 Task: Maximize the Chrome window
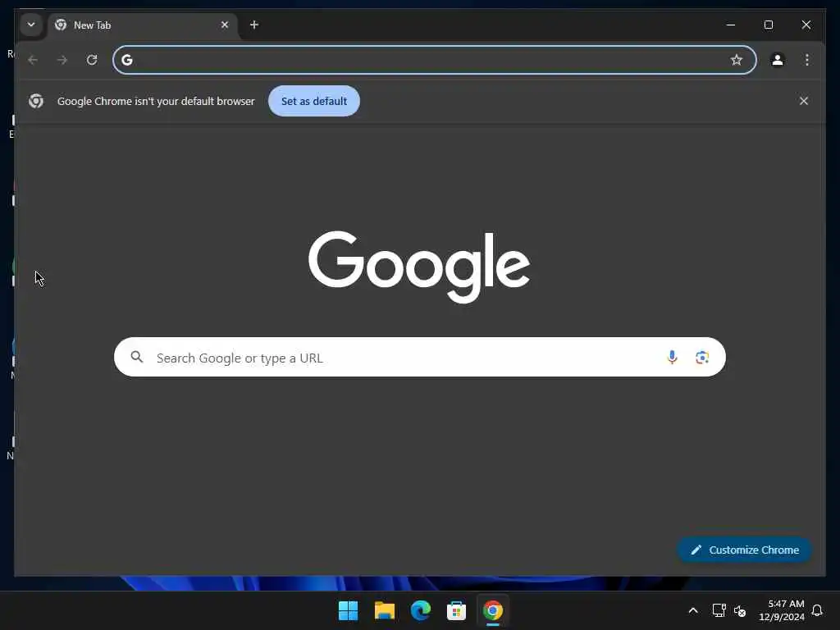tap(768, 25)
